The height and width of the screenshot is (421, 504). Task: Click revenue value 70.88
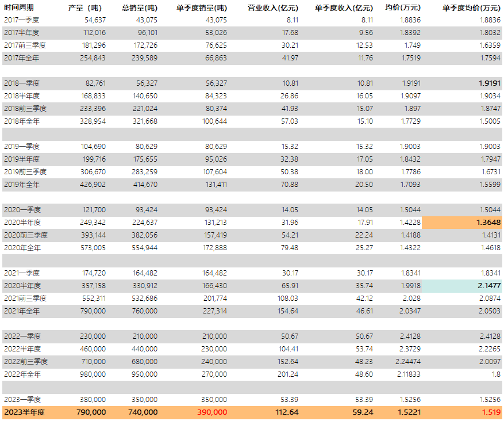pos(289,185)
